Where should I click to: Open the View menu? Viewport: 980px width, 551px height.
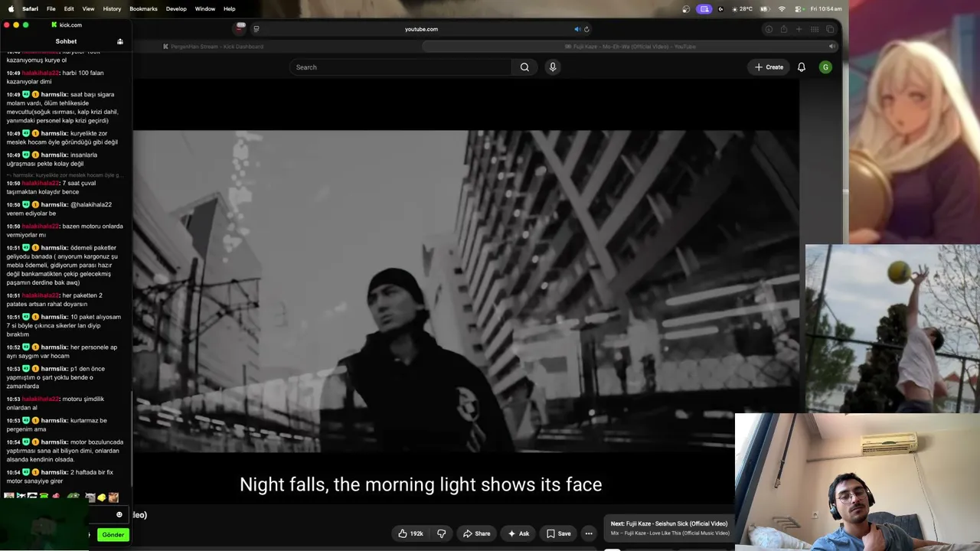(88, 8)
